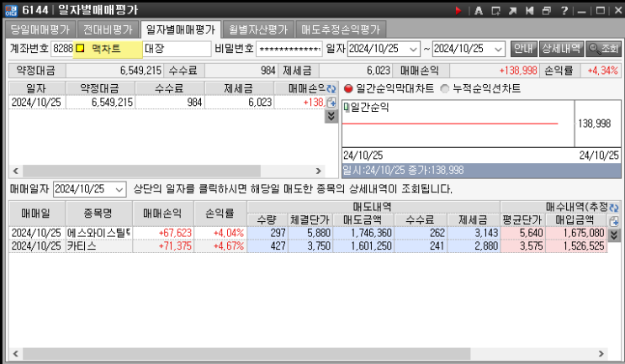This screenshot has width=625, height=364.
Task: Click refresh icon in upper table header
Action: pos(331,89)
